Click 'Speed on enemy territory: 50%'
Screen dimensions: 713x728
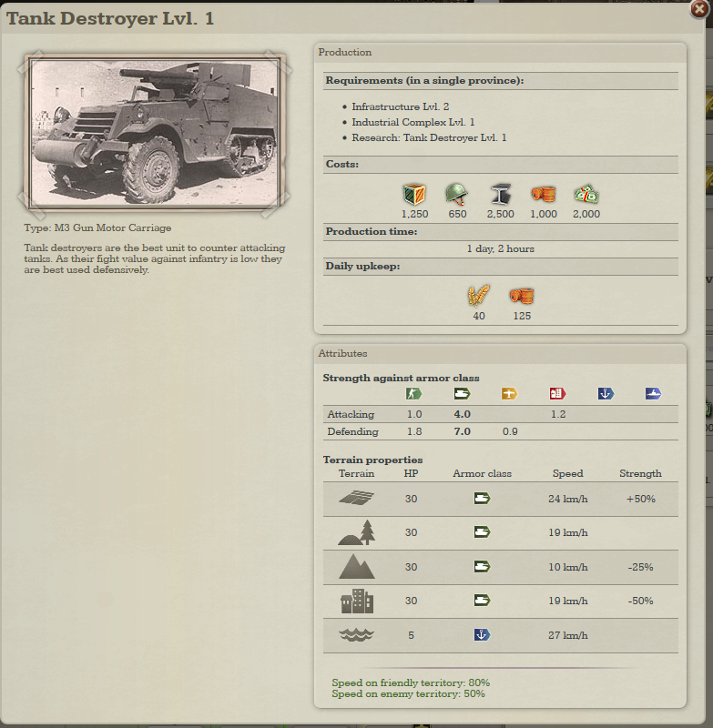click(408, 693)
